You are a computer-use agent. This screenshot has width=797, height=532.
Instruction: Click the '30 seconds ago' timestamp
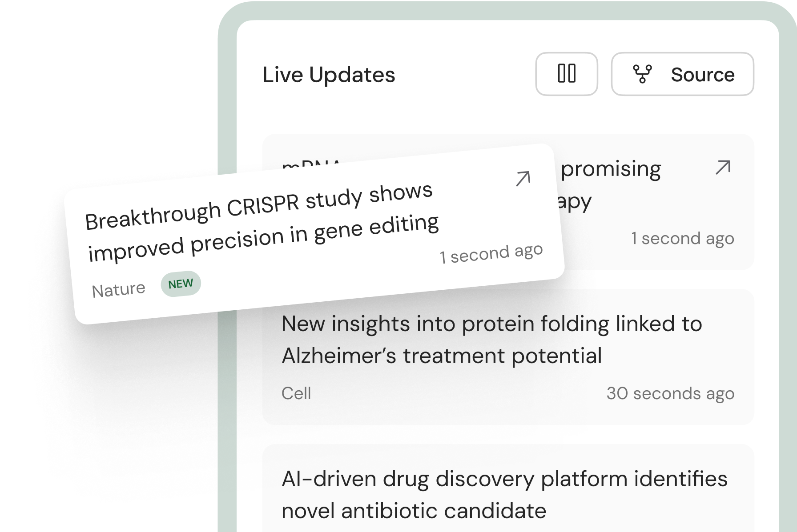pyautogui.click(x=670, y=393)
